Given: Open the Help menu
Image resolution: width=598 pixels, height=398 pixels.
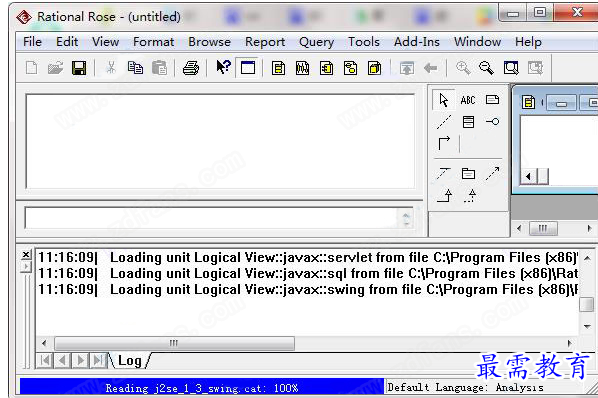Looking at the screenshot, I should (x=528, y=42).
